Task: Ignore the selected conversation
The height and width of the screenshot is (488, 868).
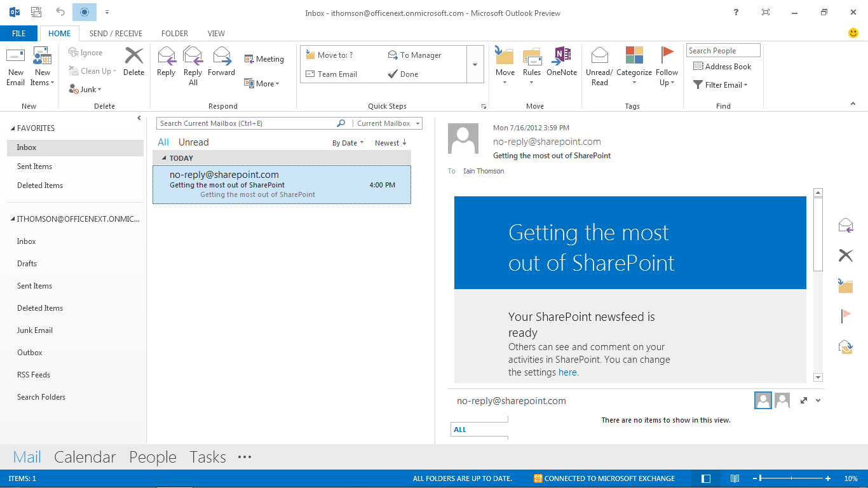Action: 86,52
